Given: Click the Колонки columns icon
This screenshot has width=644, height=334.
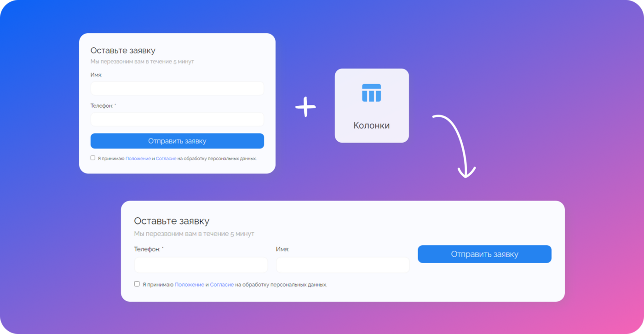Looking at the screenshot, I should tap(371, 92).
